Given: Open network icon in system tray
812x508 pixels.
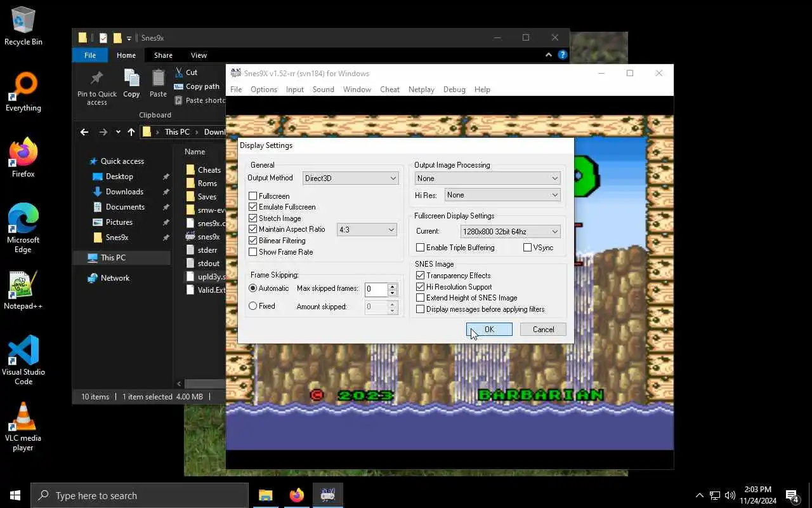Looking at the screenshot, I should coord(715,495).
